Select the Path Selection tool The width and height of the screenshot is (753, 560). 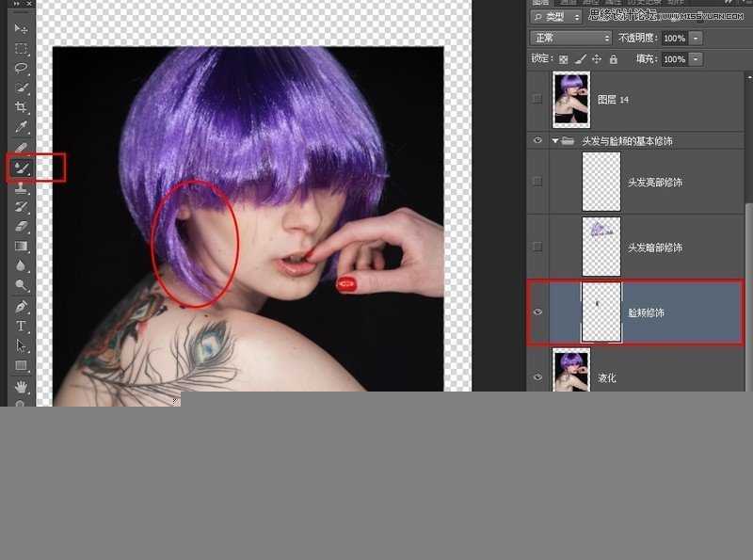pyautogui.click(x=21, y=345)
